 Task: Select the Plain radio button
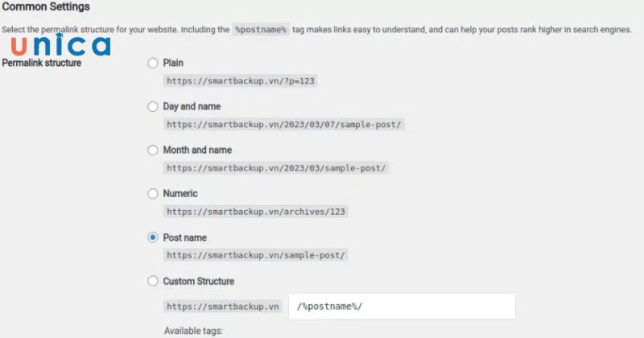pos(153,63)
